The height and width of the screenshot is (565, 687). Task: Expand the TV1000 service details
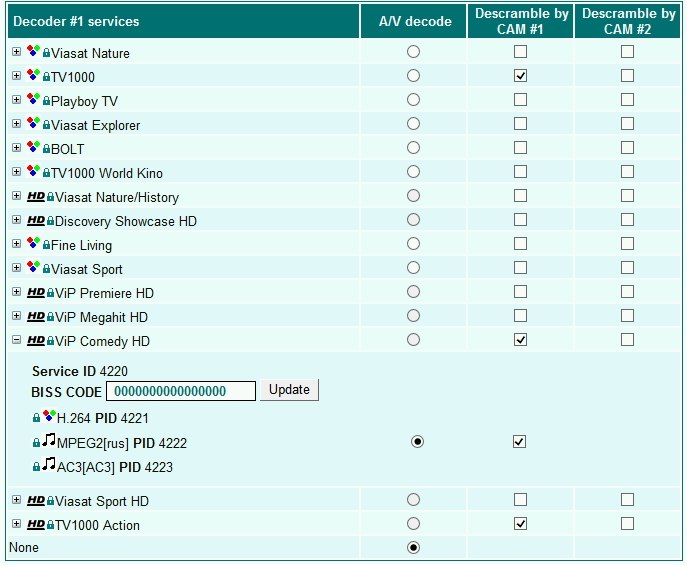[x=17, y=76]
